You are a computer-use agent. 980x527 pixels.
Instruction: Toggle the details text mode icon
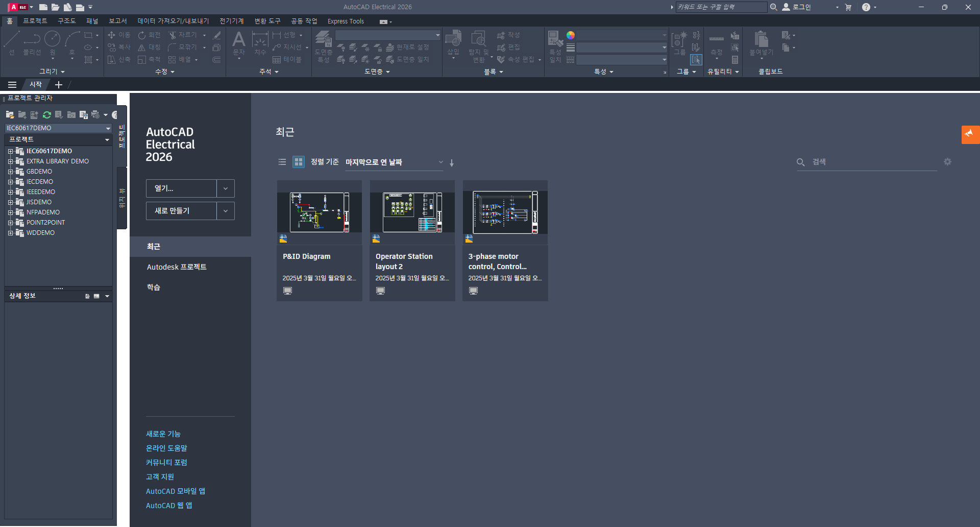point(88,296)
